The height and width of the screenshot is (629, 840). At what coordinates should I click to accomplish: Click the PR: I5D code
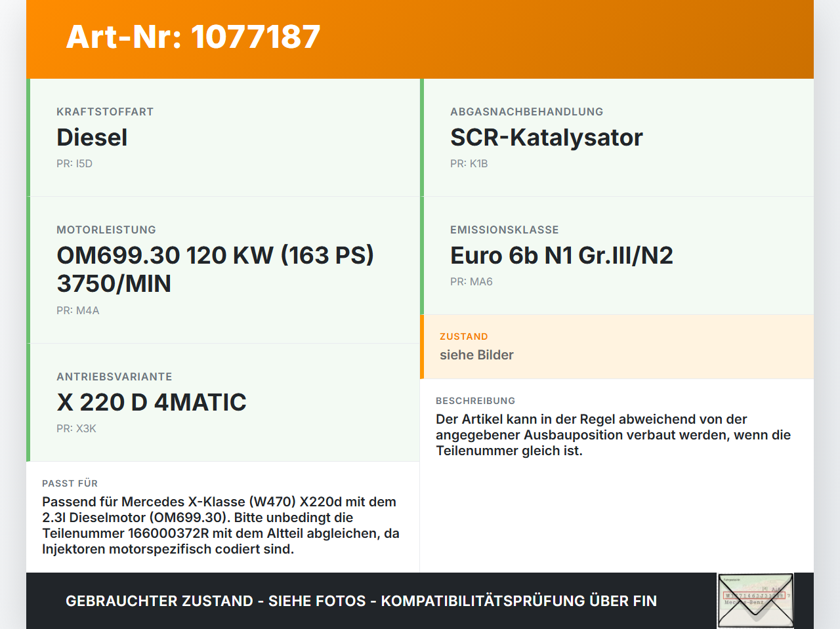74,164
